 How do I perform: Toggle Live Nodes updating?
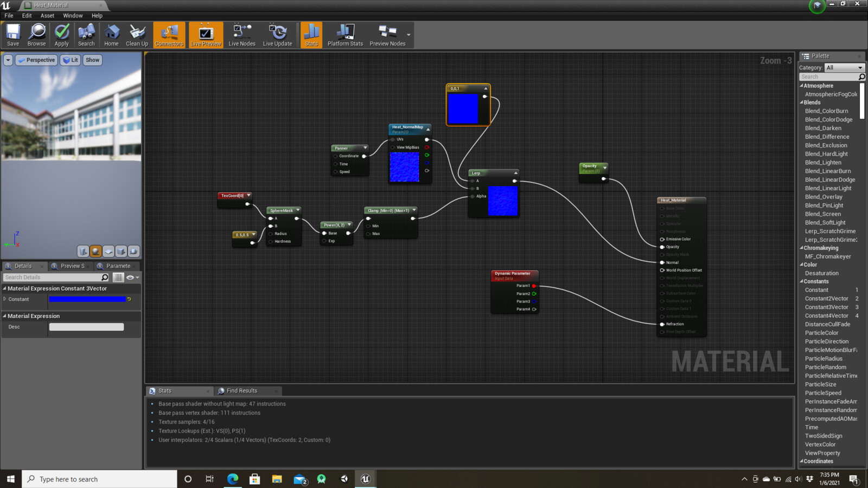pyautogui.click(x=242, y=35)
